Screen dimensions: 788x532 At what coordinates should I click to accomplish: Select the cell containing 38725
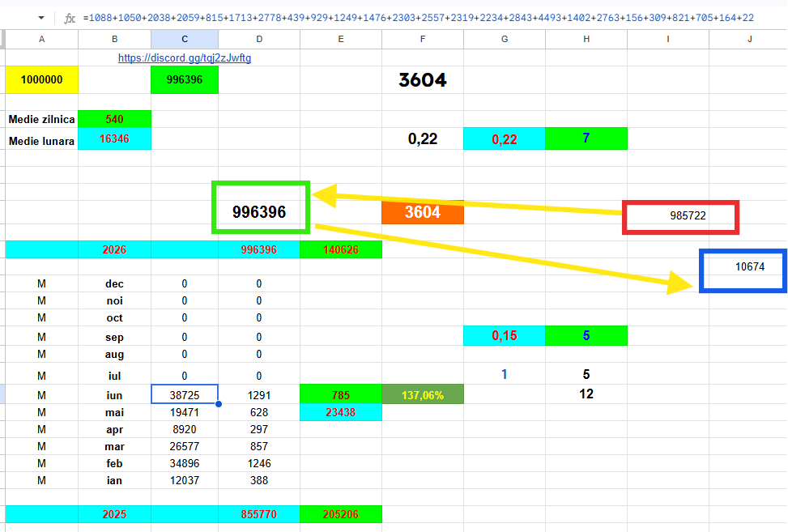coord(185,394)
